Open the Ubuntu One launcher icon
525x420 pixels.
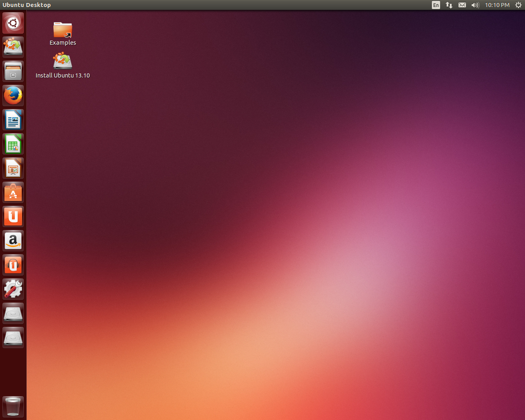(x=13, y=217)
